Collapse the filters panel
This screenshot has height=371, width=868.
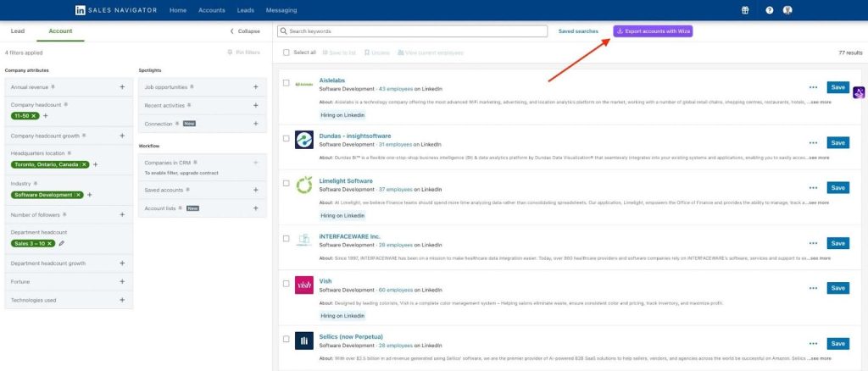(x=245, y=31)
